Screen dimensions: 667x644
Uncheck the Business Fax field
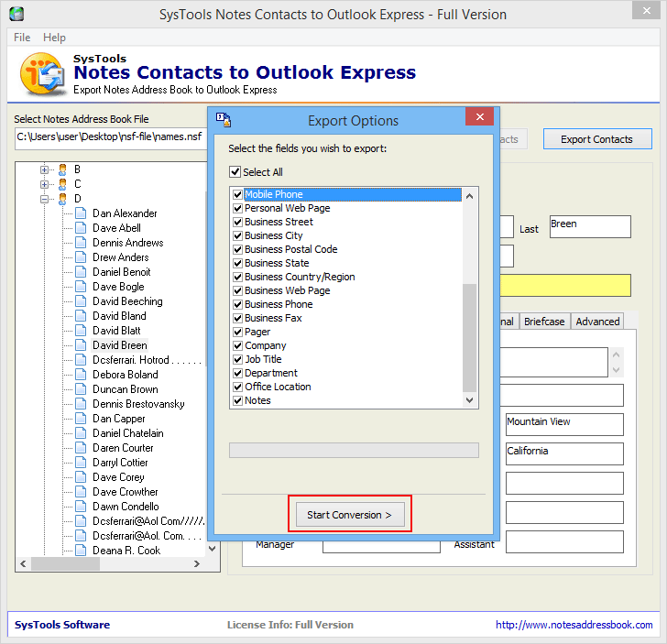[238, 318]
